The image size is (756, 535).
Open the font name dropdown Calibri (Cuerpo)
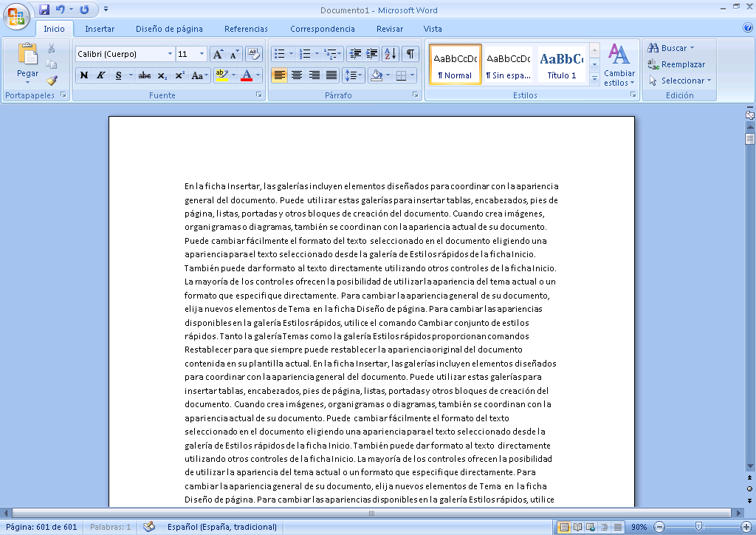170,54
